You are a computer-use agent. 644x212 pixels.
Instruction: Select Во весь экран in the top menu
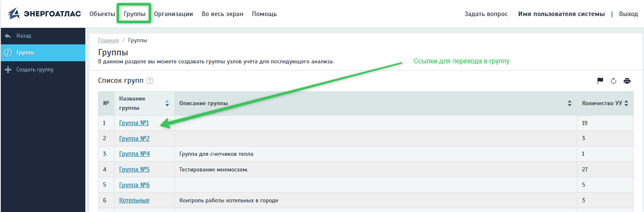tap(223, 14)
